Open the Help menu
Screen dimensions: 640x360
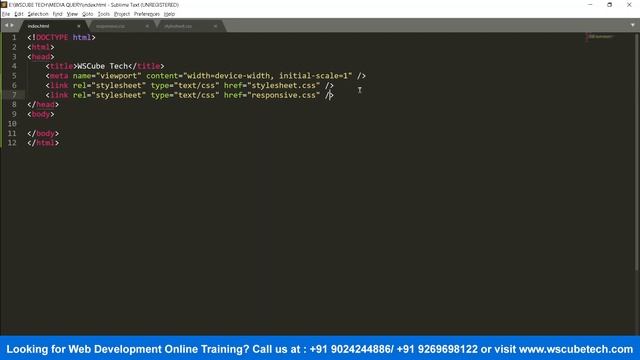coord(169,14)
